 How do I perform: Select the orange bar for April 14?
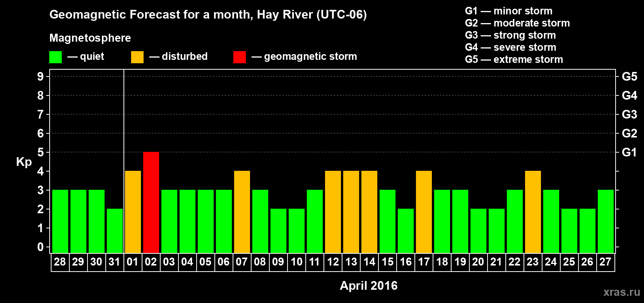pos(369,212)
